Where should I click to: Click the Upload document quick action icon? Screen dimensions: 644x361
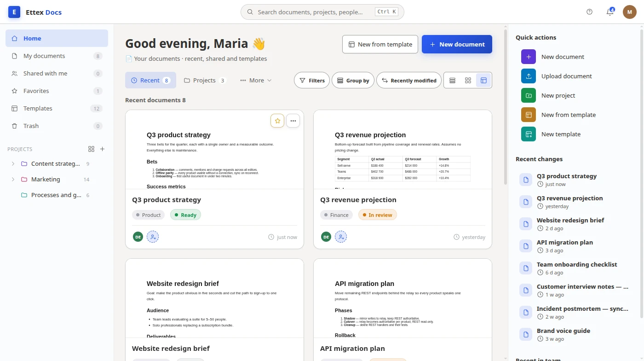529,76
